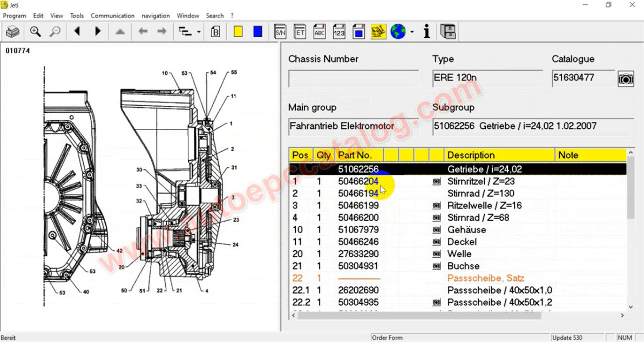The width and height of the screenshot is (644, 342).
Task: Click the Pos column header
Action: click(301, 155)
